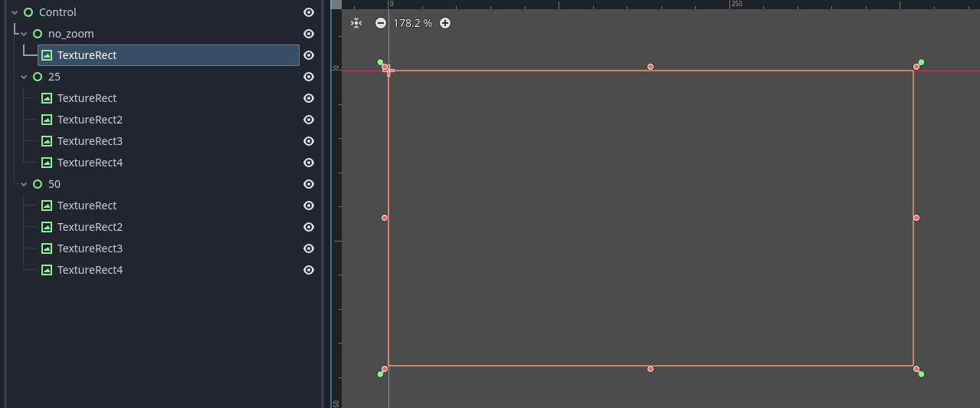Hide TextureRect under the 25 node
The height and width of the screenshot is (408, 980).
(x=309, y=98)
